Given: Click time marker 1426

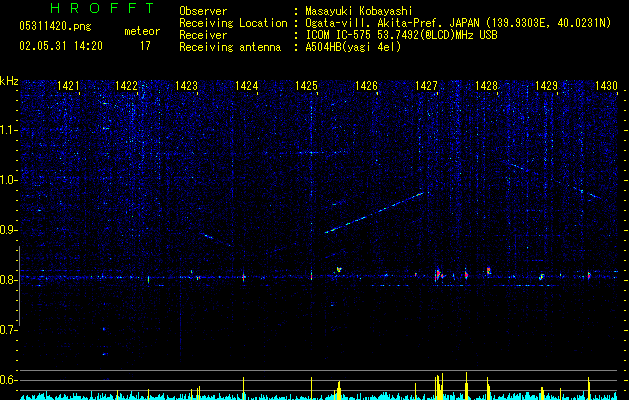Looking at the screenshot, I should click(366, 86).
